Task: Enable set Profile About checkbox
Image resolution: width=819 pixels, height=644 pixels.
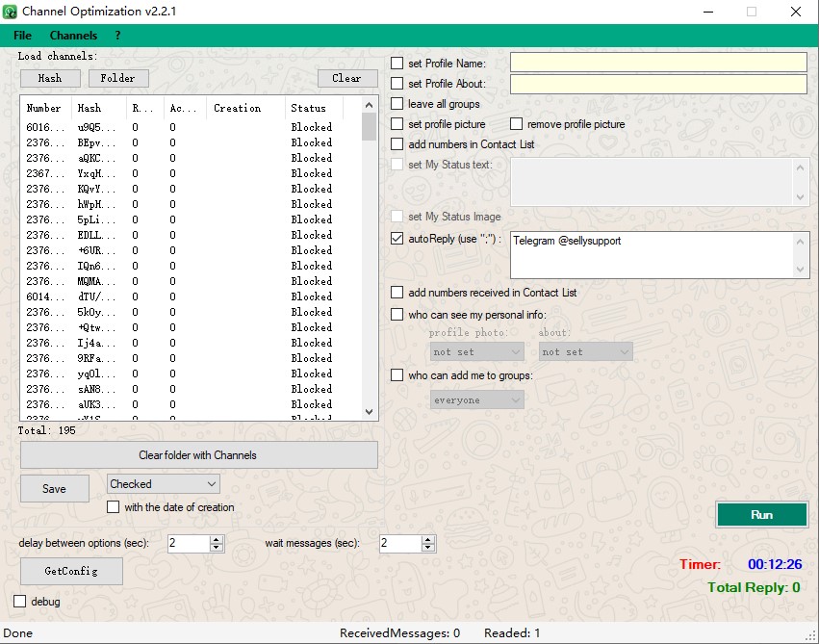Action: click(x=397, y=84)
